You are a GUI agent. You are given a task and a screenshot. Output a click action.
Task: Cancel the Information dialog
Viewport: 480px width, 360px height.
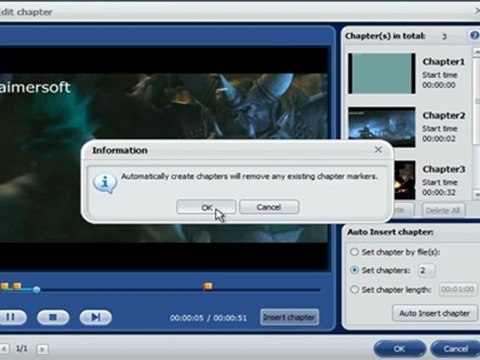269,207
